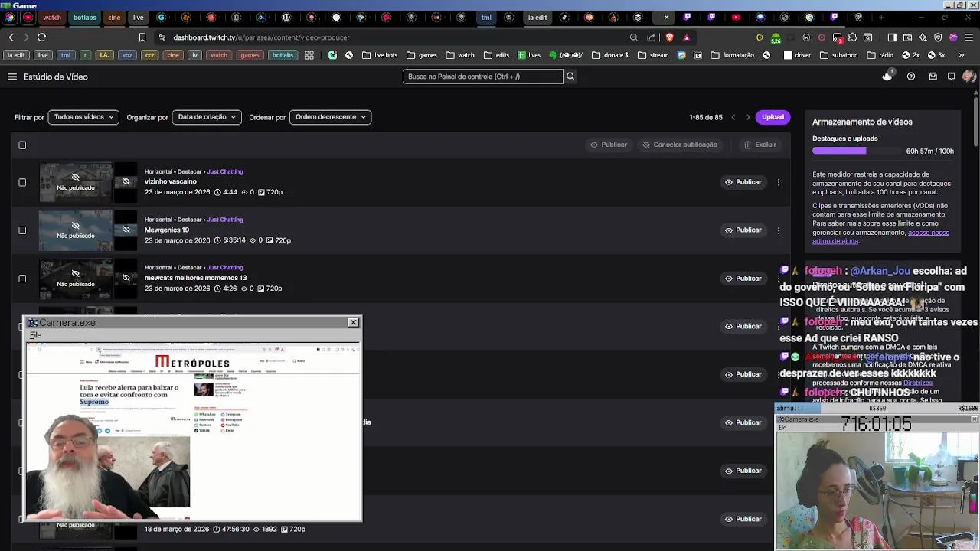Toggle select-all videos checkbox
This screenshot has width=980, height=551.
coord(22,145)
